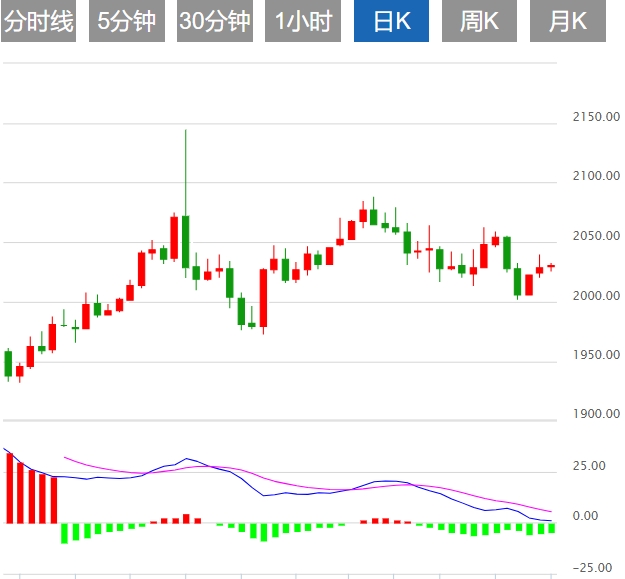Switch to the 分时线 chart tab
This screenshot has height=579, width=625.
point(38,21)
